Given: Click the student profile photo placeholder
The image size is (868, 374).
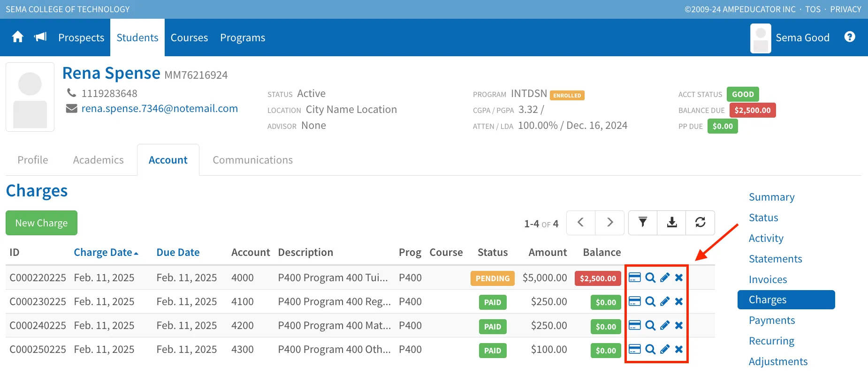Looking at the screenshot, I should click(30, 97).
